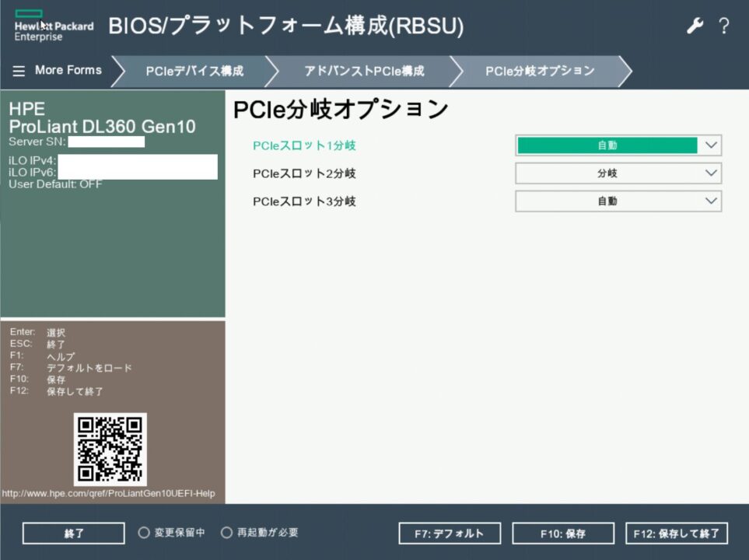The image size is (749, 560).
Task: Click the F1: ヘルプ help line
Action: pos(42,356)
